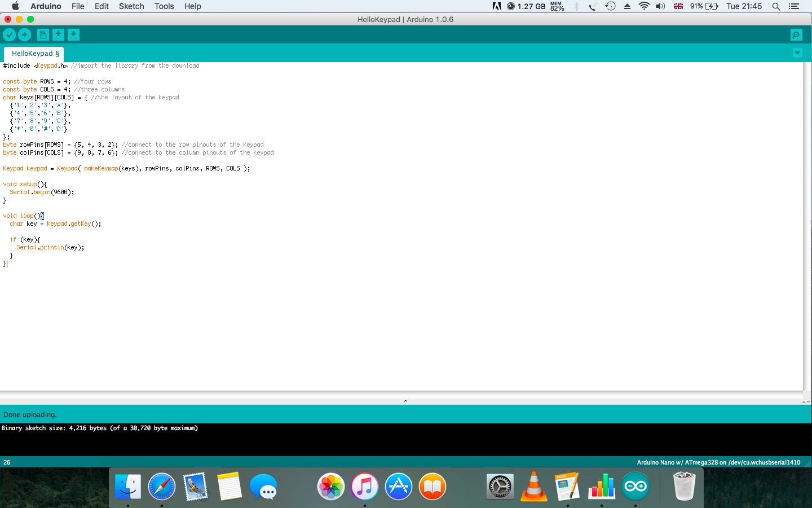Screen dimensions: 812x508
Task: Click the Tue 21:45 clock
Action: tap(744, 6)
